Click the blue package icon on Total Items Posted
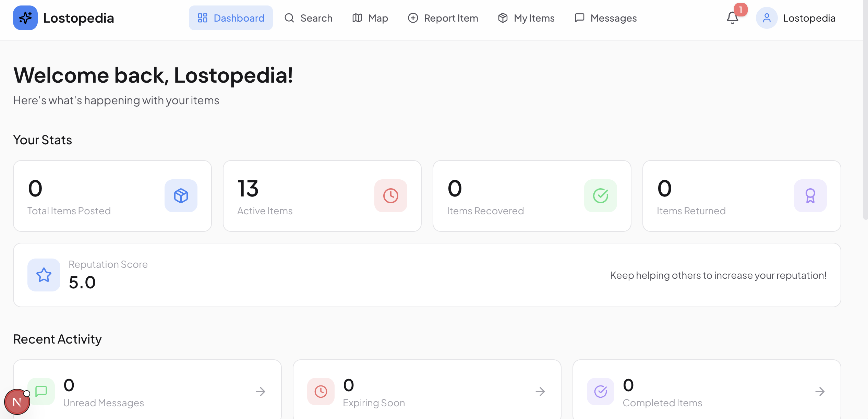 [x=181, y=196]
